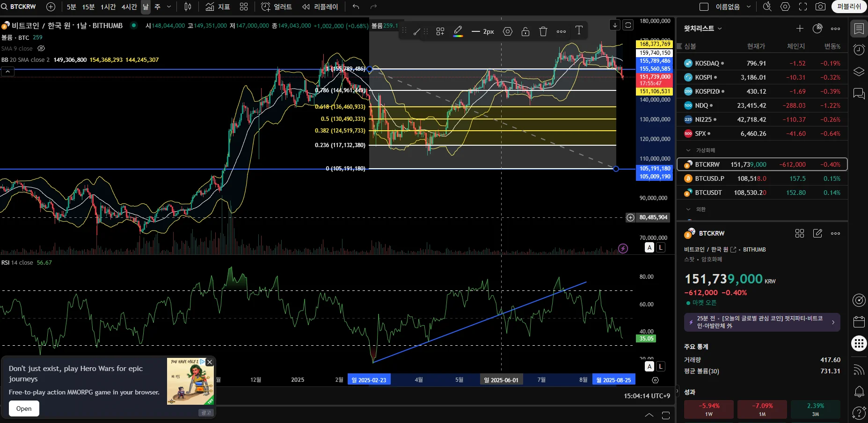Open the timeframe dropdown arrow after 주
Screen dimensions: 868x423
pyautogui.click(x=169, y=7)
